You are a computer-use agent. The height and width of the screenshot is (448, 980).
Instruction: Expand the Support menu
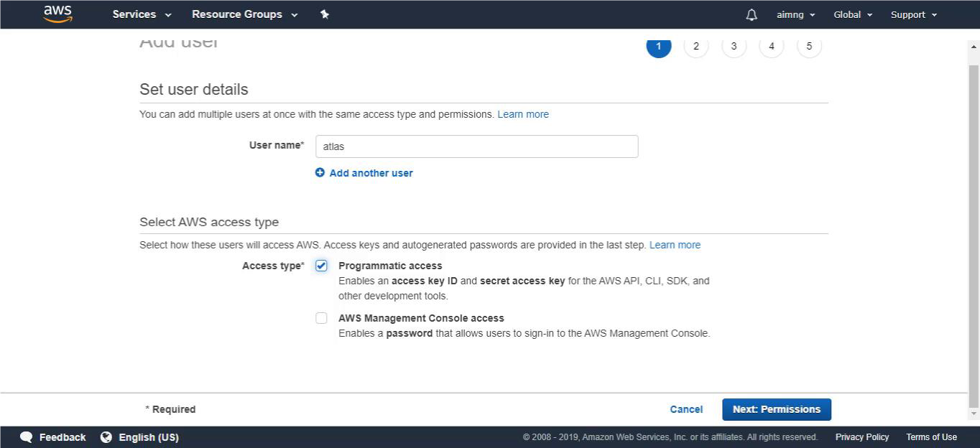pyautogui.click(x=914, y=14)
